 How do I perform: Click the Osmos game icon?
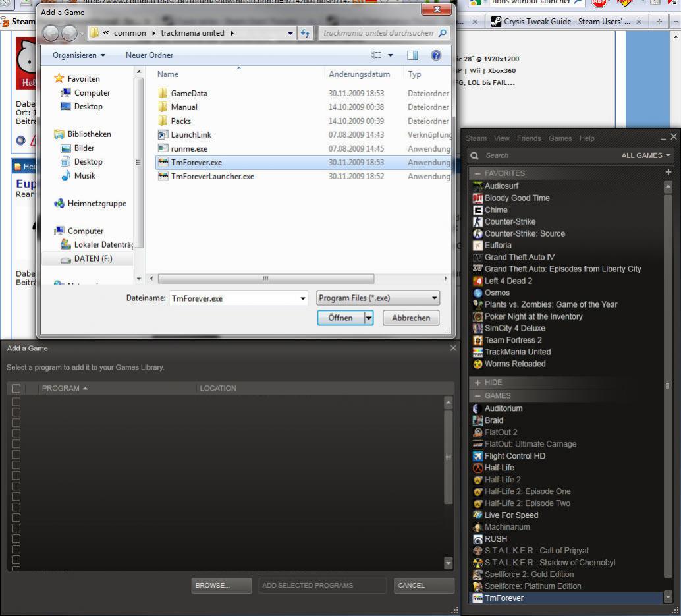pos(477,293)
